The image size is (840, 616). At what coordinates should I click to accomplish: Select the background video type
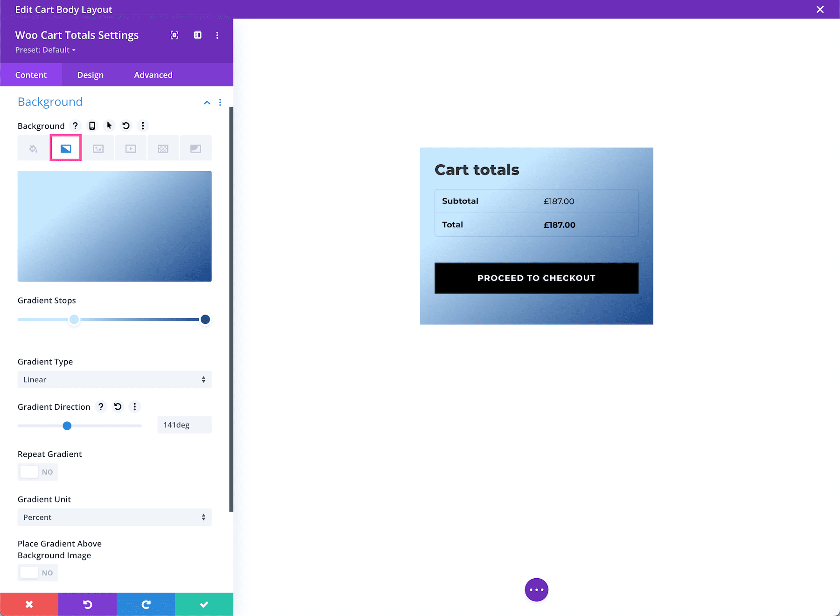click(131, 148)
